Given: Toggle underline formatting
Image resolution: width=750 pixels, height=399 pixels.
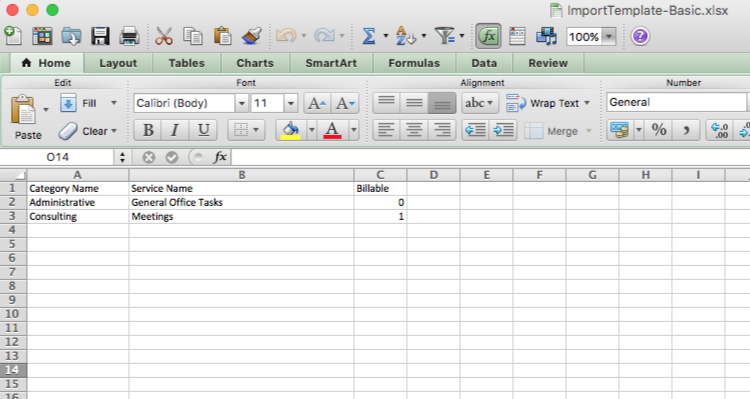Looking at the screenshot, I should click(203, 130).
